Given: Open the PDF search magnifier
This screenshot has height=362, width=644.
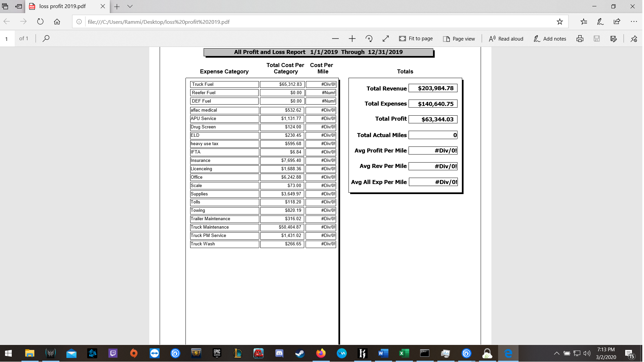Looking at the screenshot, I should [x=46, y=39].
